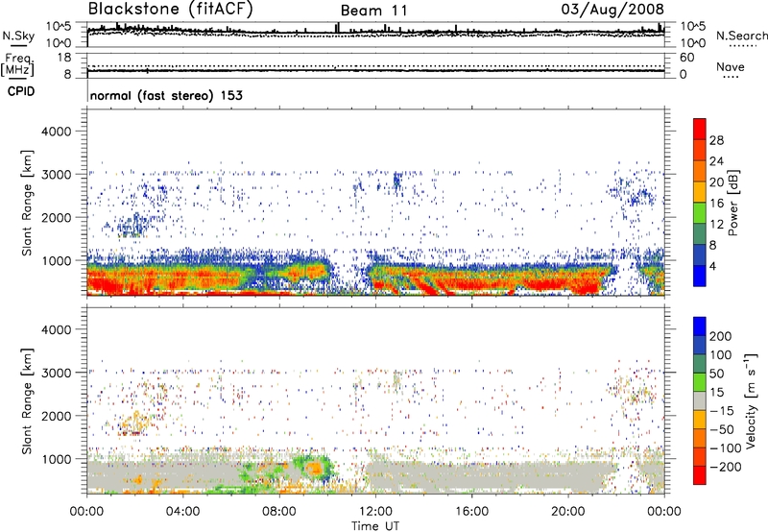This screenshot has width=768, height=532.
Task: Pick the light green 15-50 velocity swatch
Action: [700, 382]
